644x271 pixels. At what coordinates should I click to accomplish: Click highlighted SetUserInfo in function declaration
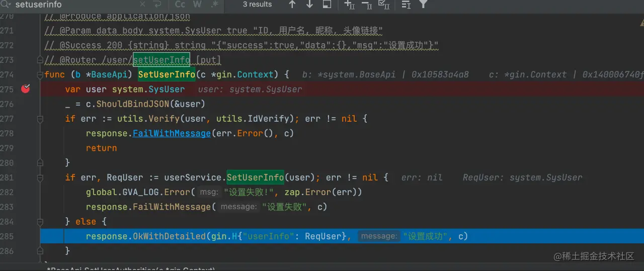(x=167, y=74)
